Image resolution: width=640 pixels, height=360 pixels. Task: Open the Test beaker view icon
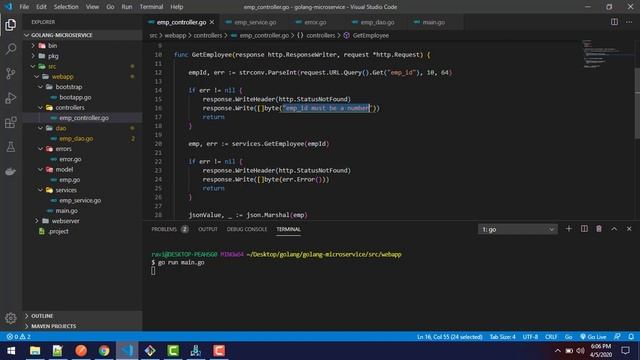[11, 147]
